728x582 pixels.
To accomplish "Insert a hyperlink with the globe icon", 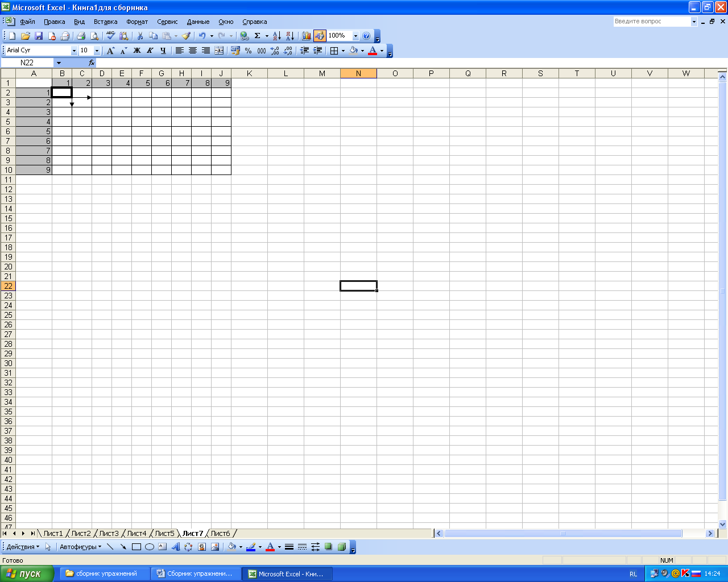I will [x=245, y=36].
